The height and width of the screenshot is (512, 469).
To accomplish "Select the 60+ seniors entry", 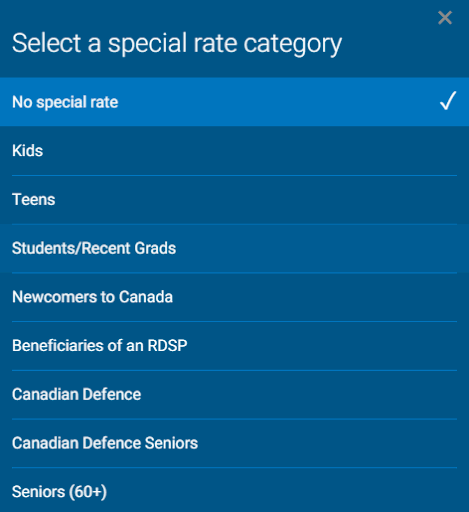I will (x=234, y=490).
